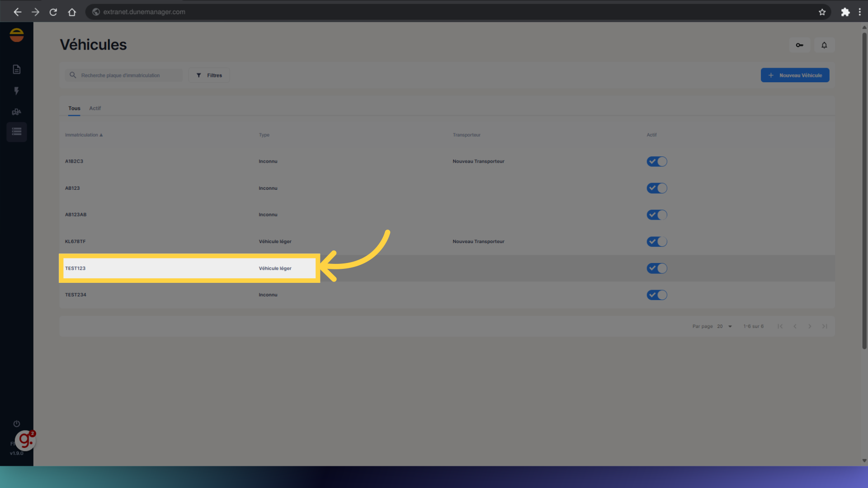
Task: Select the Tous tab
Action: point(74,108)
